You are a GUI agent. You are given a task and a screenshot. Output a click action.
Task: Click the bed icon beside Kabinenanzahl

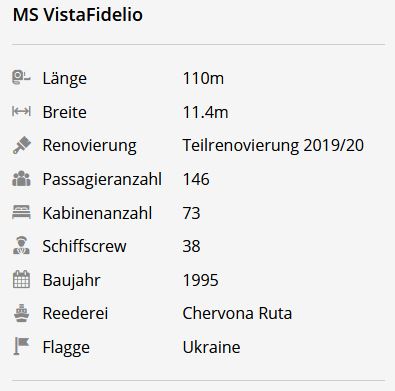click(x=21, y=212)
